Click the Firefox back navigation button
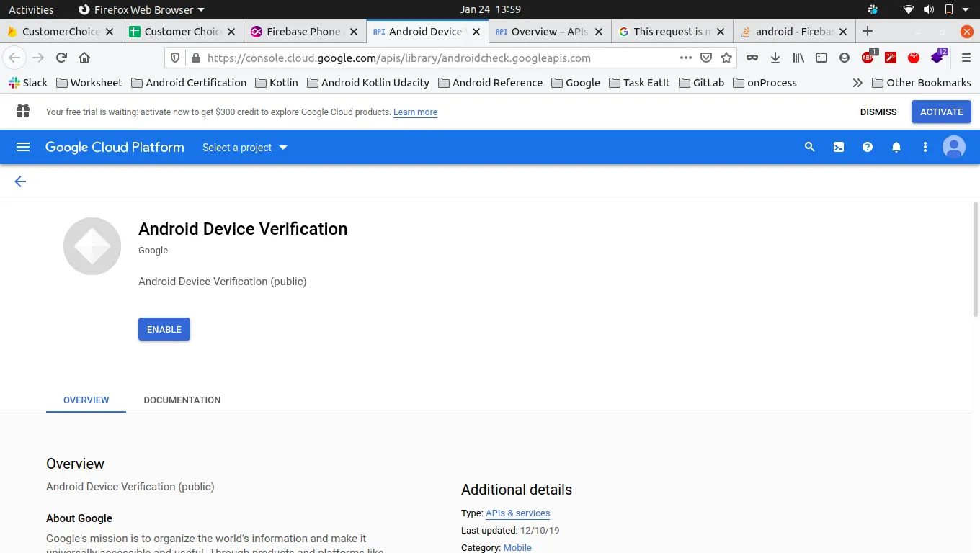Image resolution: width=980 pixels, height=553 pixels. pos(15,58)
